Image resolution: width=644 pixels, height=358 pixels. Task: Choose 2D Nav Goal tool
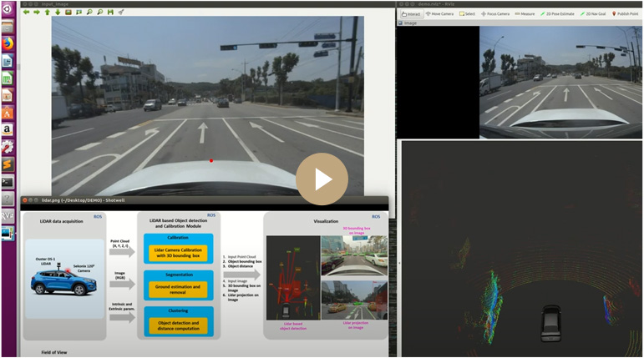(593, 14)
